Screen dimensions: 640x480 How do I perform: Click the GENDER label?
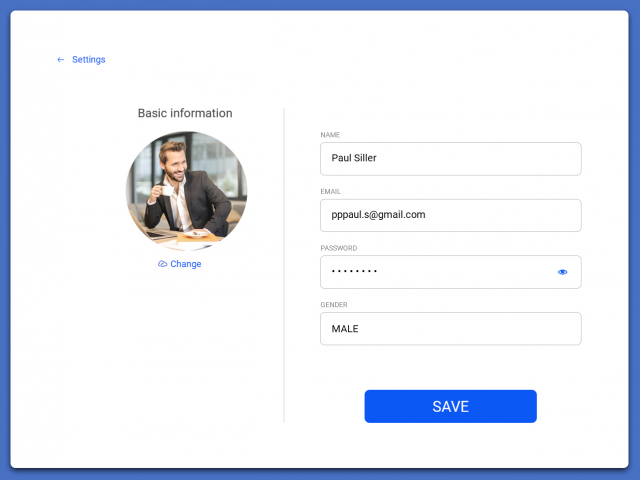click(x=334, y=304)
